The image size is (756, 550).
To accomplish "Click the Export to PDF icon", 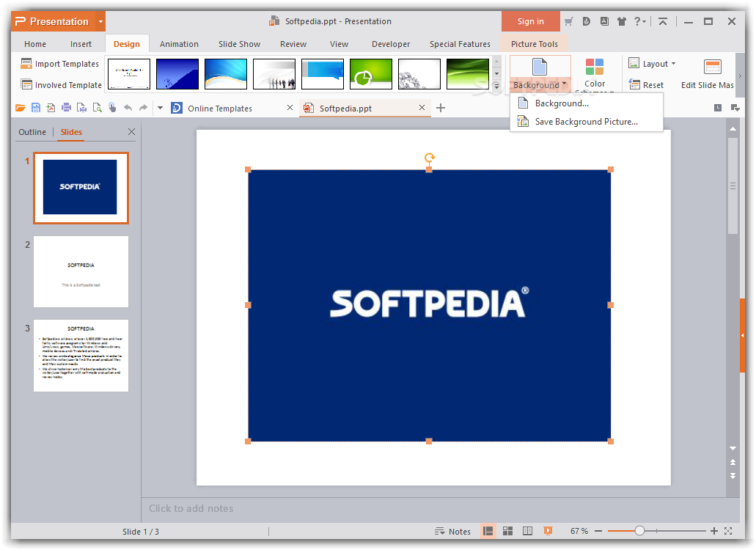I will pos(51,108).
